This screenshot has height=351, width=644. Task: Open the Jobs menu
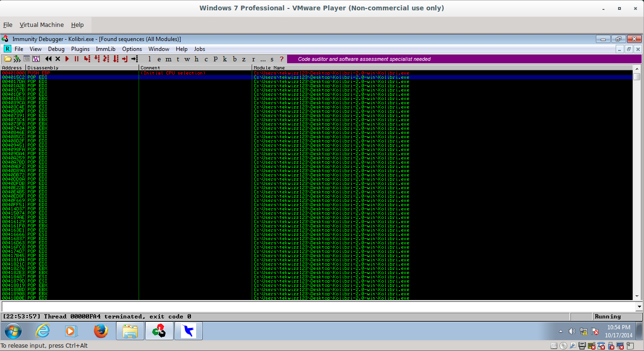pos(199,49)
